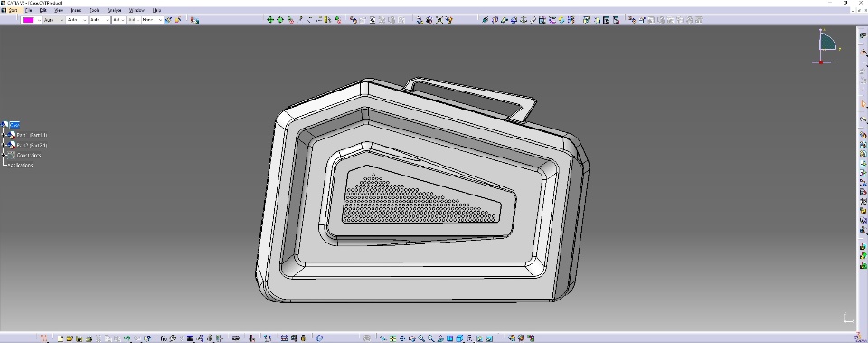Click the Open file folder icon
This screenshot has height=343, width=868.
[x=70, y=338]
